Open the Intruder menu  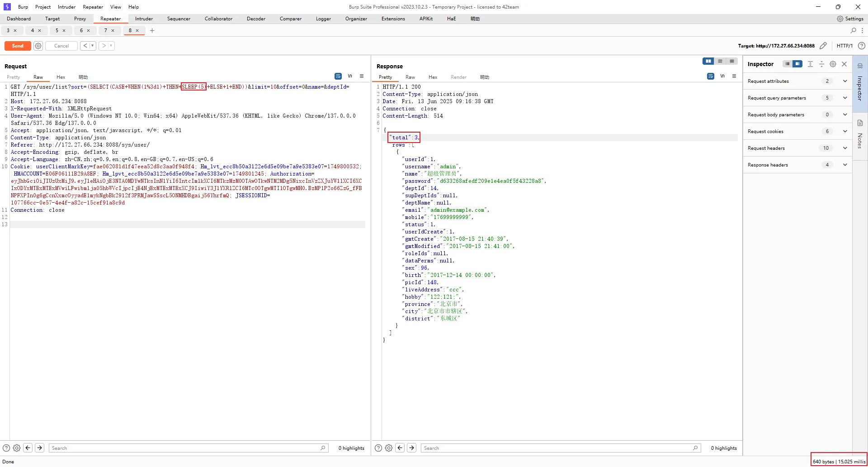click(66, 7)
